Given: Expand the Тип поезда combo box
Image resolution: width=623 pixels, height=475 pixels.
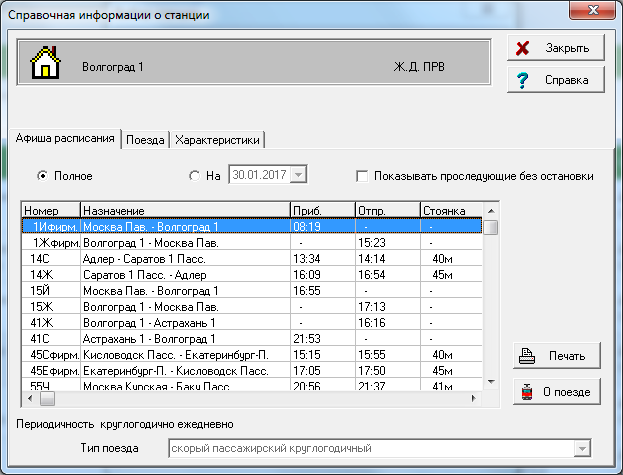Looking at the screenshot, I should 582,447.
